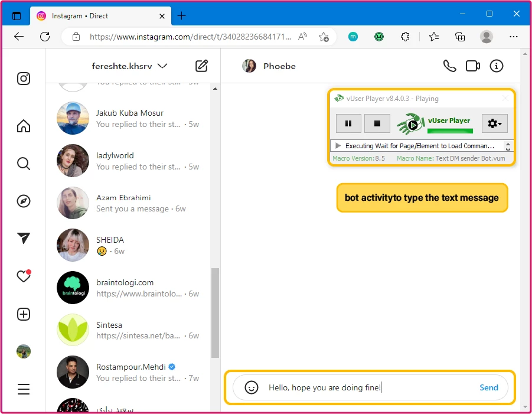The image size is (532, 414).
Task: Add page to favorites star icon
Action: (324, 36)
